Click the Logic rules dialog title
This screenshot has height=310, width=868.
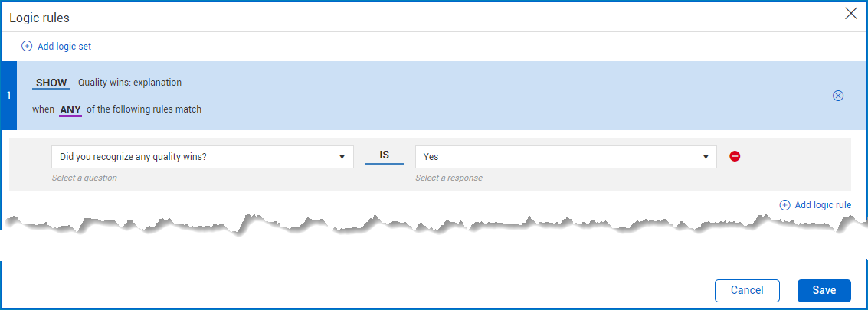coord(40,17)
